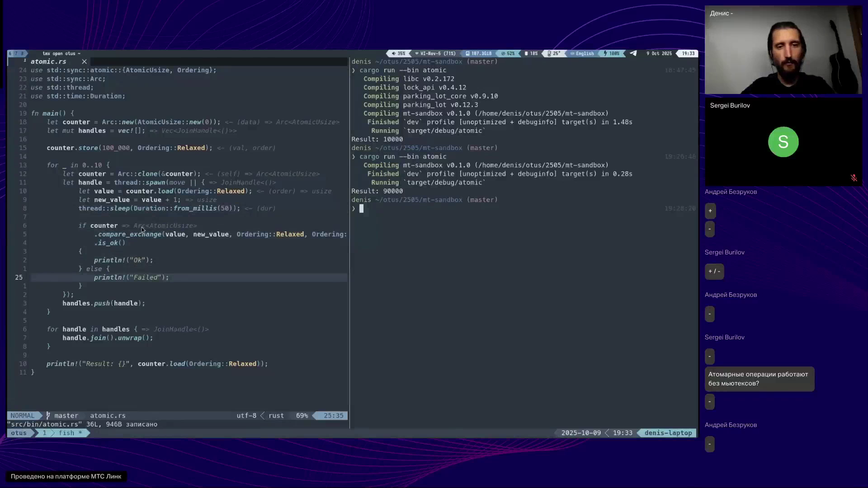Click the Wi-Fi network status segment
Screen dimensions: 868x488
click(435, 53)
